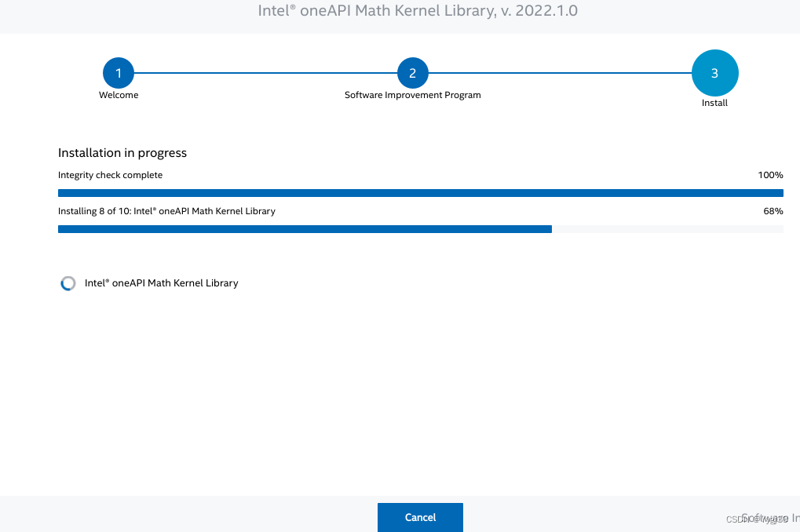Select step 3 Install circle
This screenshot has width=800, height=532.
tap(714, 73)
